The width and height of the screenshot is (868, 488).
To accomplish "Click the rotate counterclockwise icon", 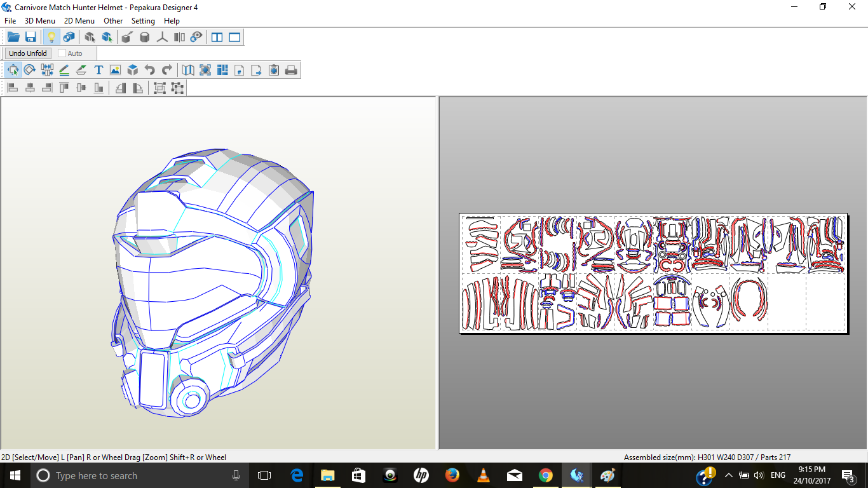I will (x=120, y=88).
